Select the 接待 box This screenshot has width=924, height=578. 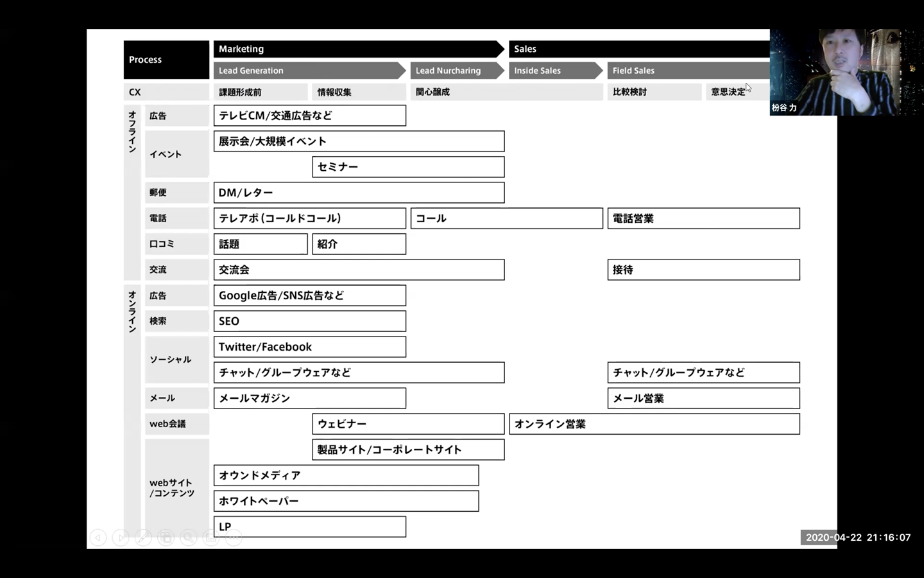[704, 270]
